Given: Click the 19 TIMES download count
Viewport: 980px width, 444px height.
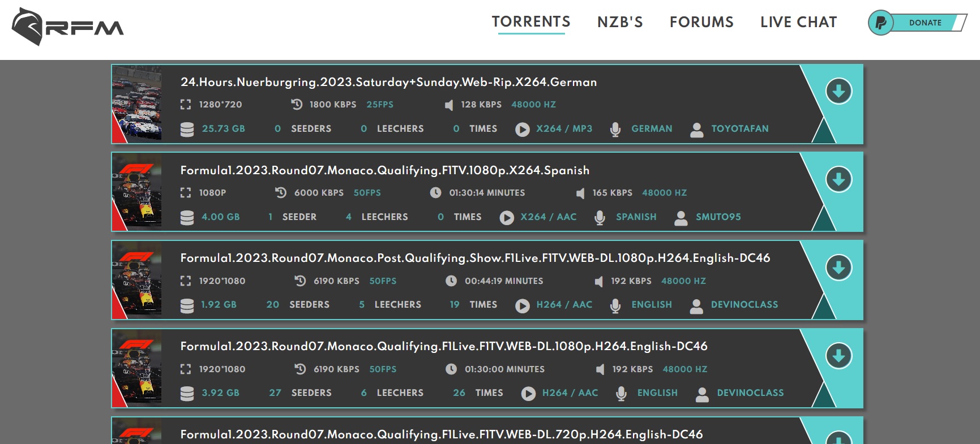Looking at the screenshot, I should pyautogui.click(x=473, y=305).
